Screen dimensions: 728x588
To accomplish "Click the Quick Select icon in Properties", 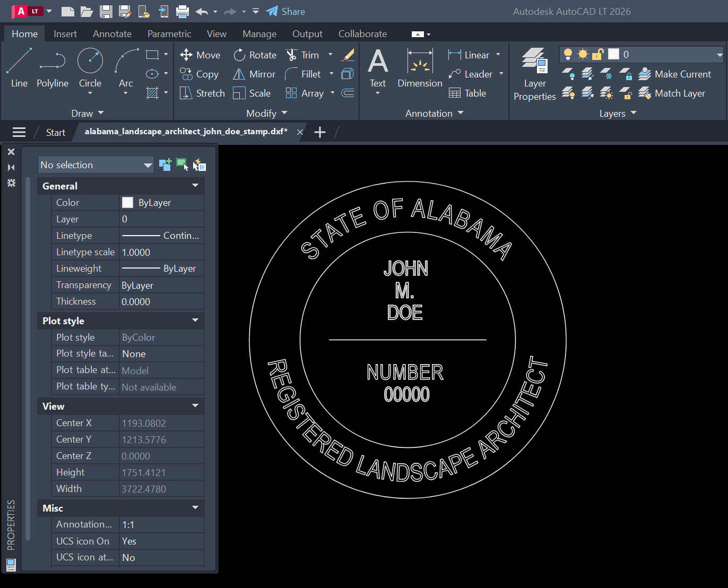I will point(199,165).
